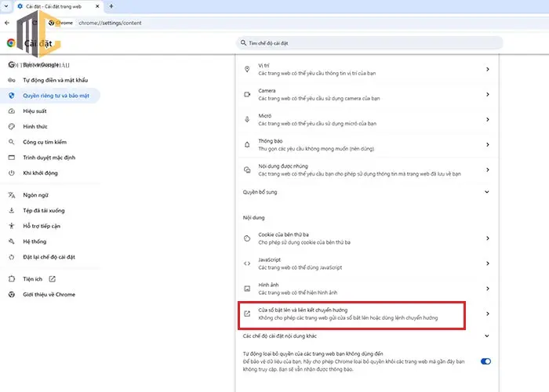This screenshot has width=549, height=392.
Task: Open Cửa sổ bật lên và liên kết chuyển hướng
Action: (367, 314)
